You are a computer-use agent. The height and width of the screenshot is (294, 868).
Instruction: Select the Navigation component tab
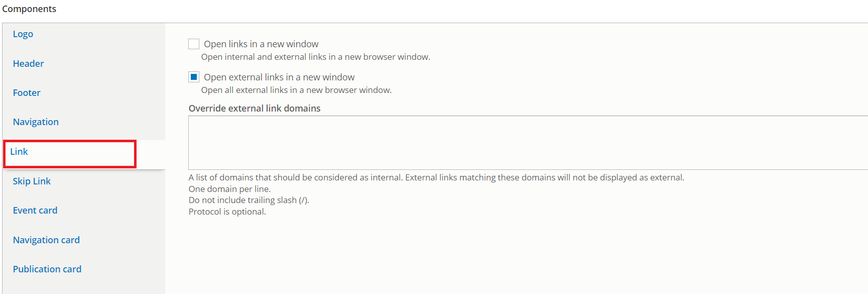tap(36, 122)
